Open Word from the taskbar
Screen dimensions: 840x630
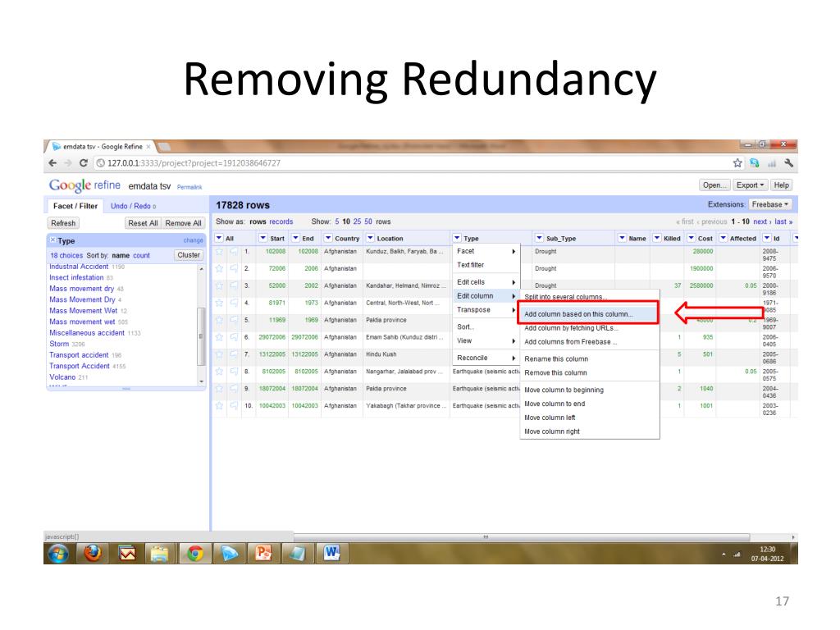pos(332,553)
